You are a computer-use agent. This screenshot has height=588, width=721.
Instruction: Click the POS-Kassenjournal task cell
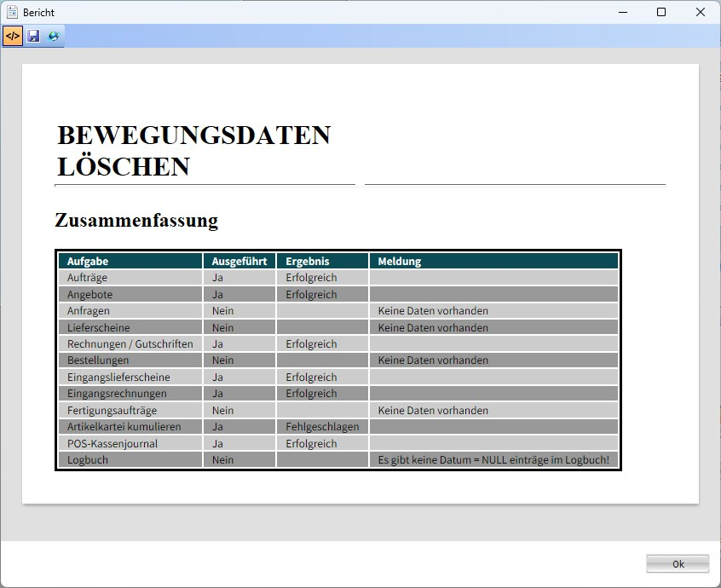coord(112,444)
